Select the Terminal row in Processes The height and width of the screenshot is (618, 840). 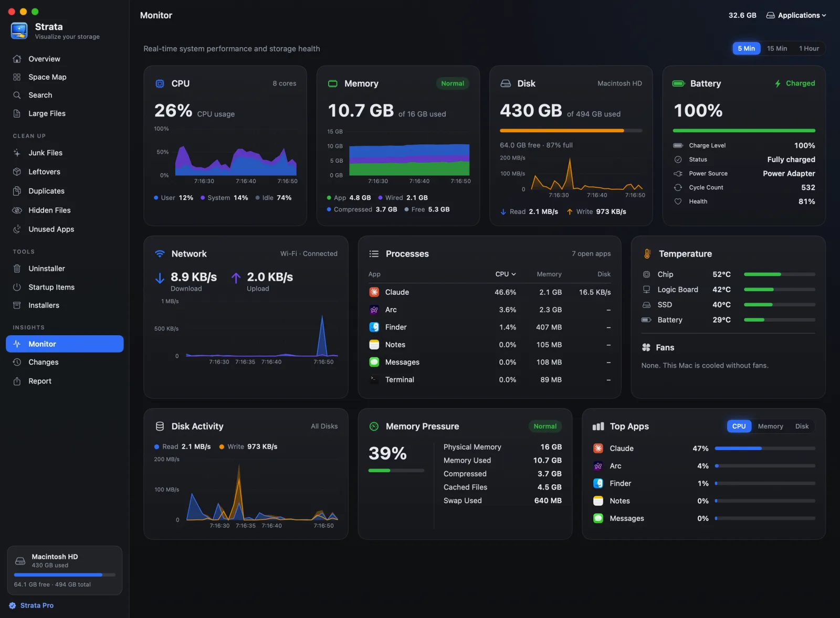489,380
